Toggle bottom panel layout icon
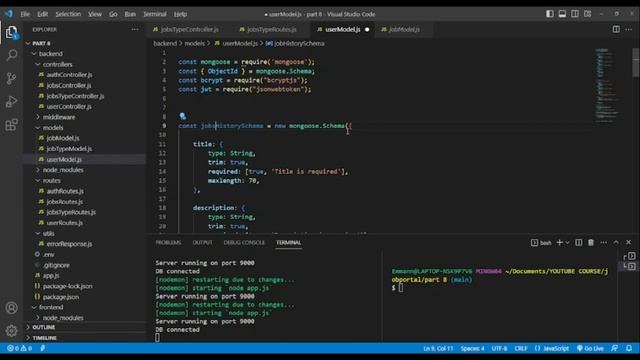The width and height of the screenshot is (640, 360). click(562, 14)
